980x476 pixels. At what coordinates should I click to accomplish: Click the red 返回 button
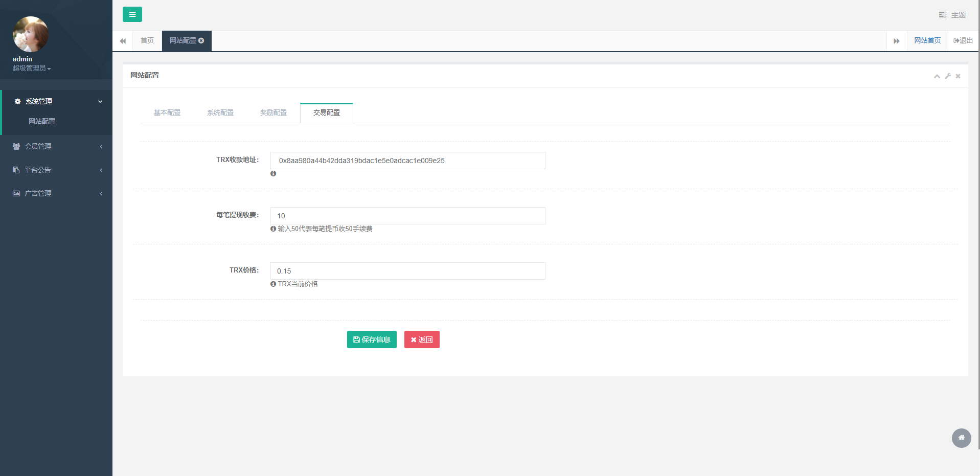tap(422, 339)
